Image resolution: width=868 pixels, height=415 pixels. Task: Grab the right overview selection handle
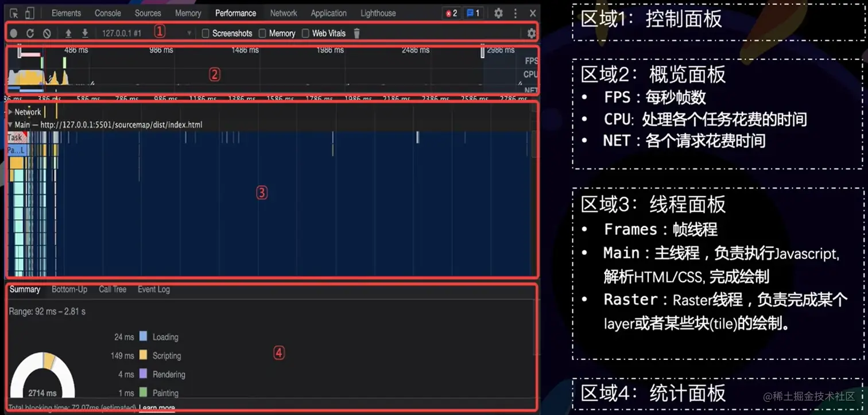[x=483, y=53]
